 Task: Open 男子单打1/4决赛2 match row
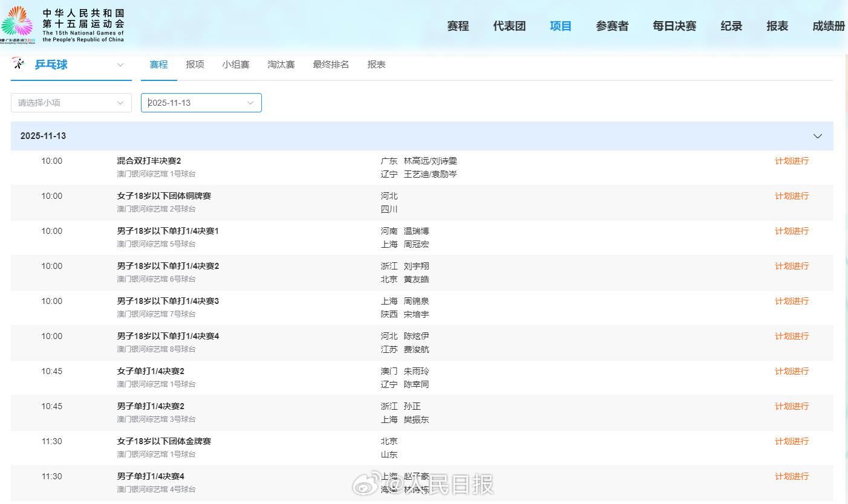[151, 406]
